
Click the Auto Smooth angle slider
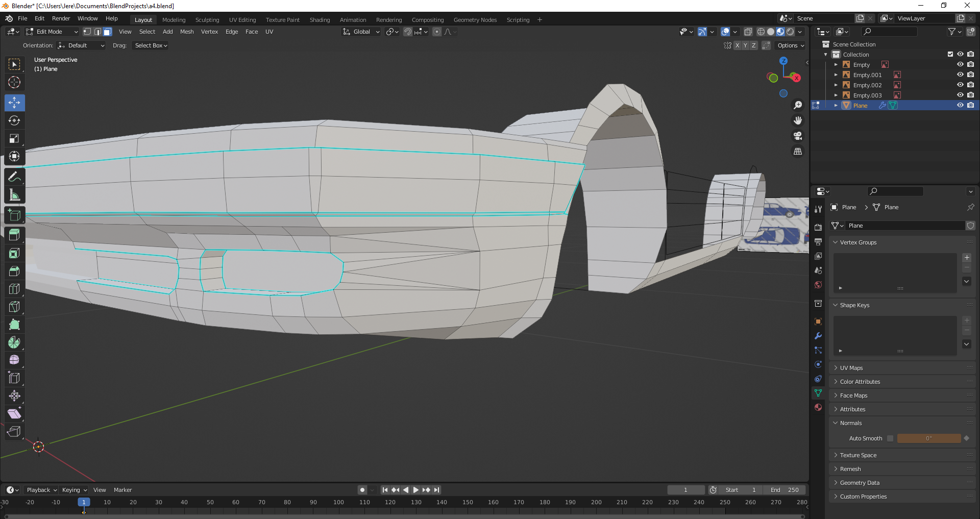[928, 438]
